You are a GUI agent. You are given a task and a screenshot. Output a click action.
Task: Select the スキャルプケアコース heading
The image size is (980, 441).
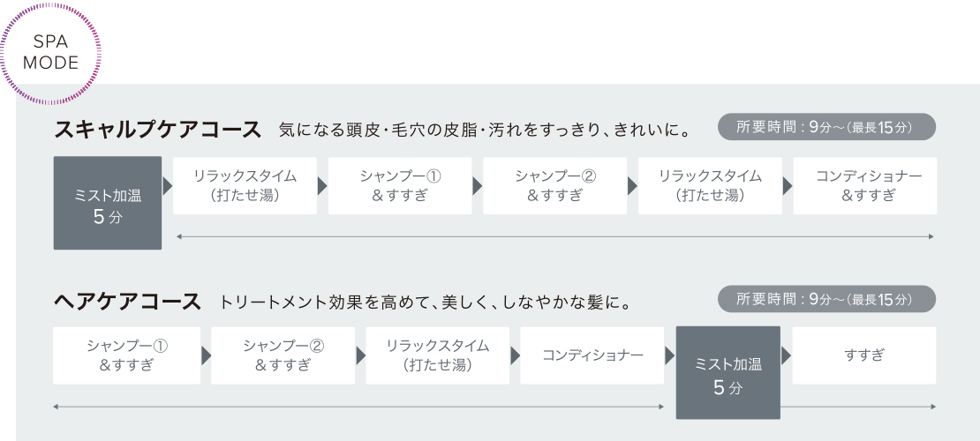pyautogui.click(x=158, y=131)
